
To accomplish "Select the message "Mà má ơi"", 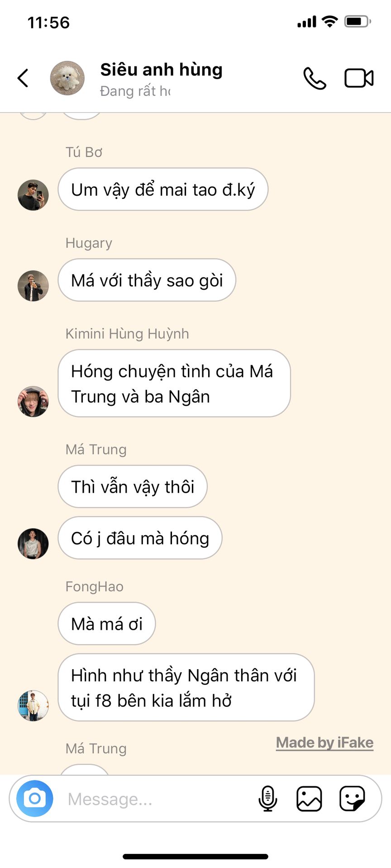I will (x=106, y=624).
